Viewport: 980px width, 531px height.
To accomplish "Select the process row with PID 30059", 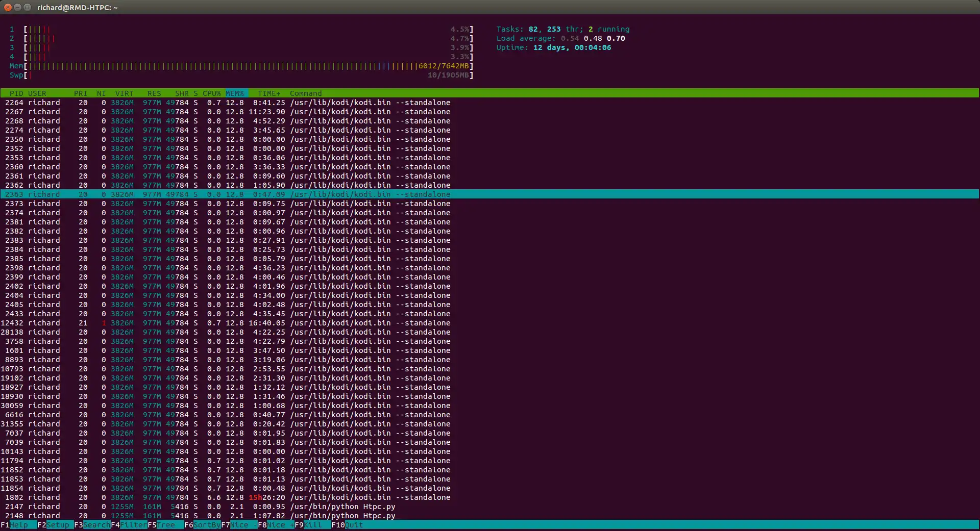I will coord(489,406).
